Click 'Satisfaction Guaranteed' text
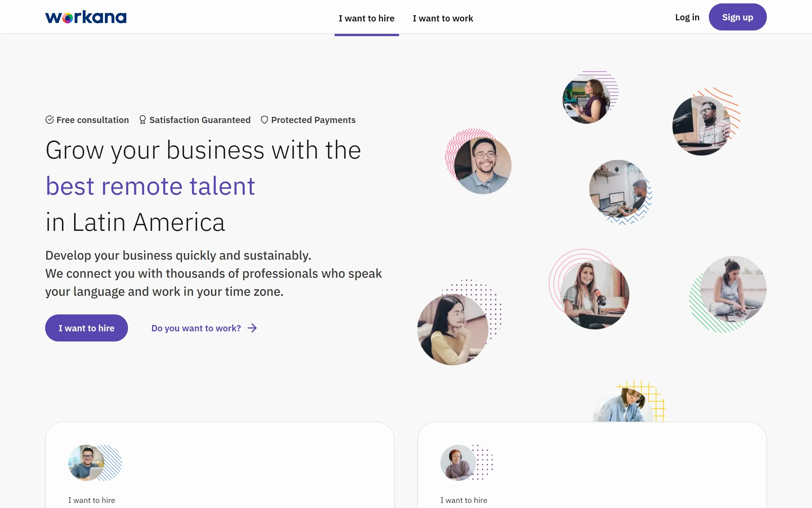The image size is (812, 508). [x=200, y=120]
